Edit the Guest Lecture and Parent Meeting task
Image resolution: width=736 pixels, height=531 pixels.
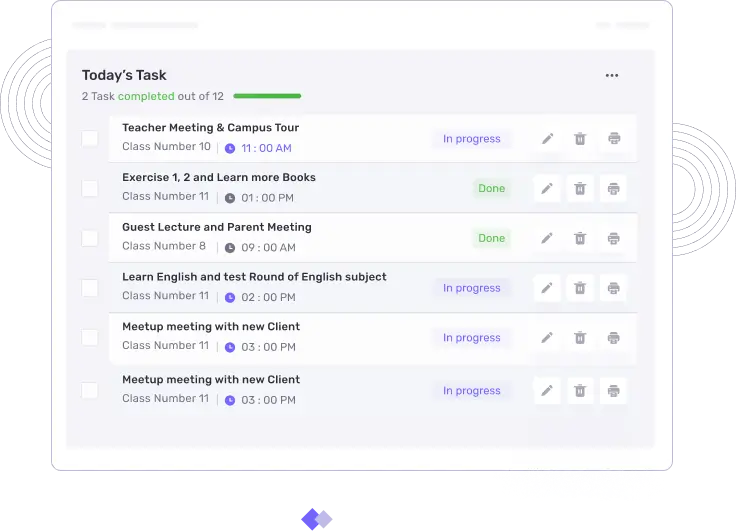click(x=547, y=238)
